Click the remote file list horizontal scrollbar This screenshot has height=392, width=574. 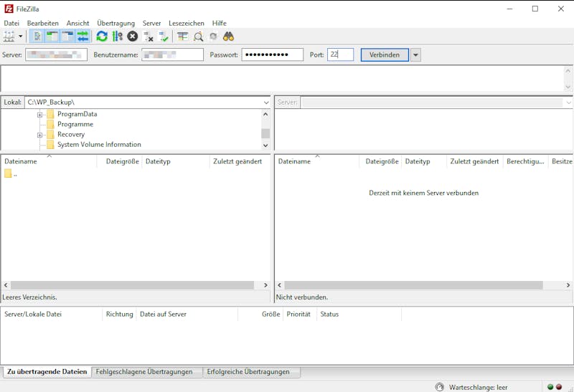414,285
